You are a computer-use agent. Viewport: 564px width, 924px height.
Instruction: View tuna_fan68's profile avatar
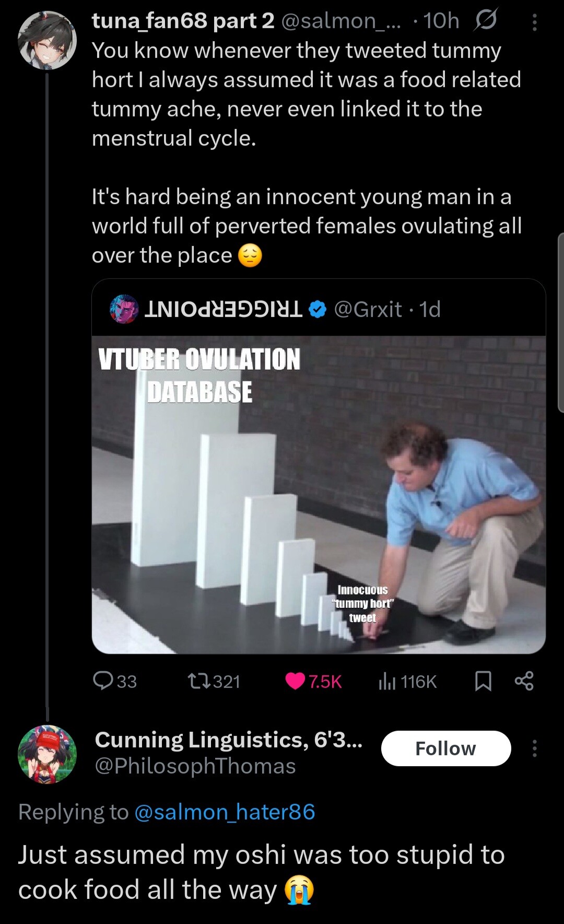click(x=46, y=39)
